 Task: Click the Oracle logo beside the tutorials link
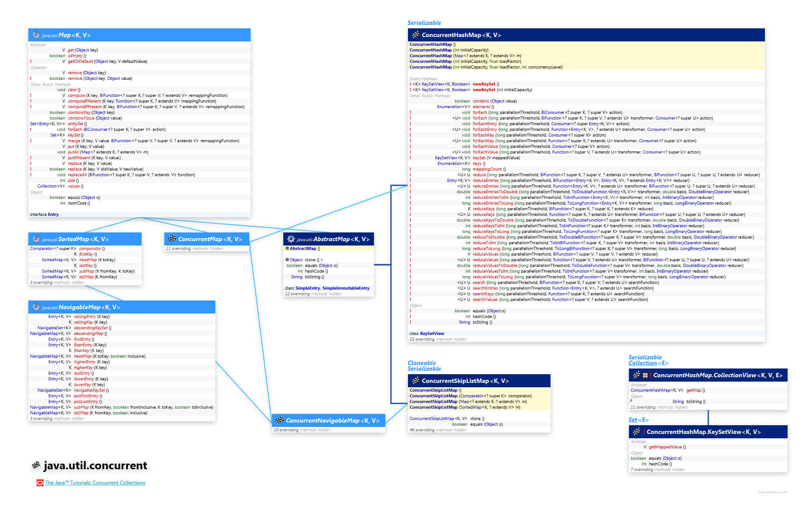39,483
